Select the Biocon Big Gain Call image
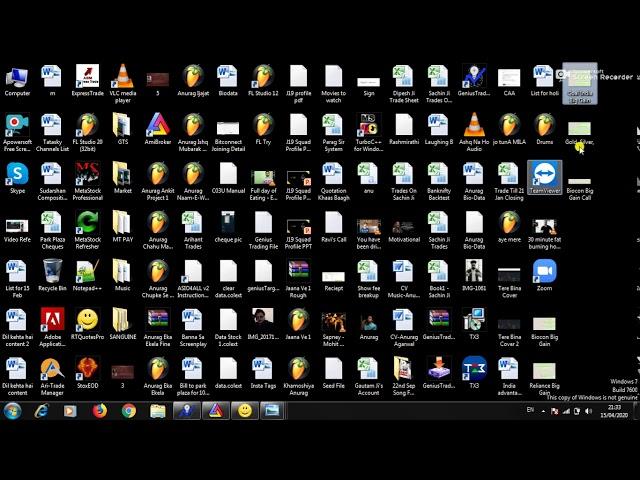The image size is (640, 480). point(580,189)
